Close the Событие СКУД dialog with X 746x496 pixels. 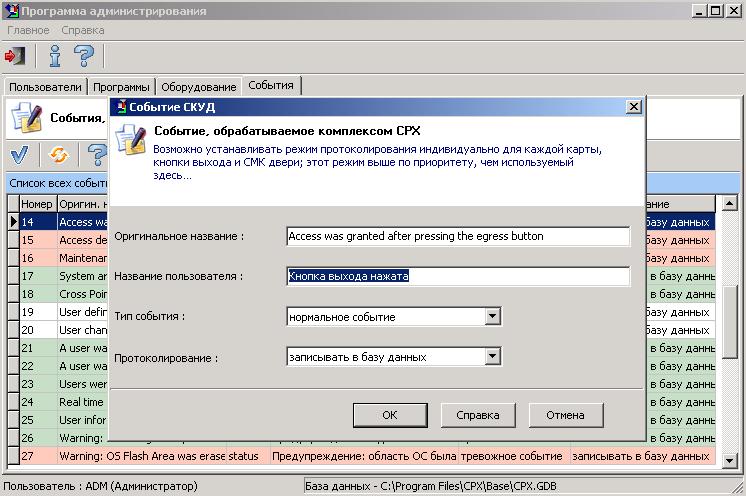point(633,106)
